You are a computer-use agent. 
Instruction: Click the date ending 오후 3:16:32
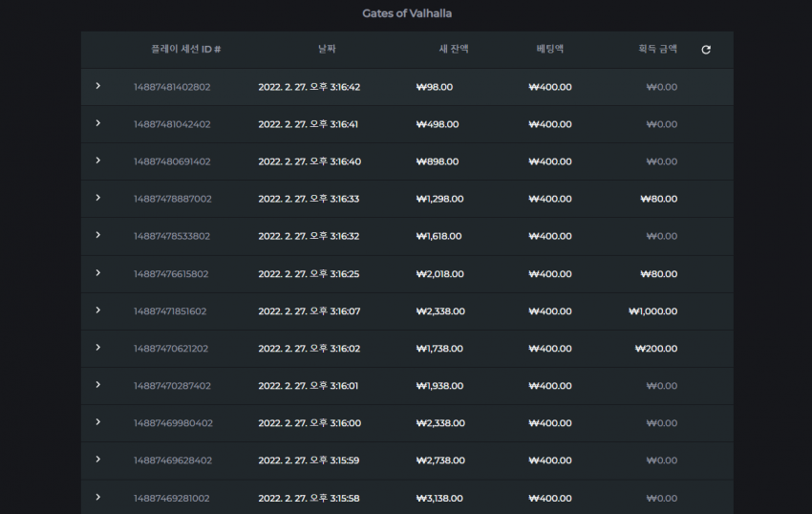pyautogui.click(x=309, y=236)
